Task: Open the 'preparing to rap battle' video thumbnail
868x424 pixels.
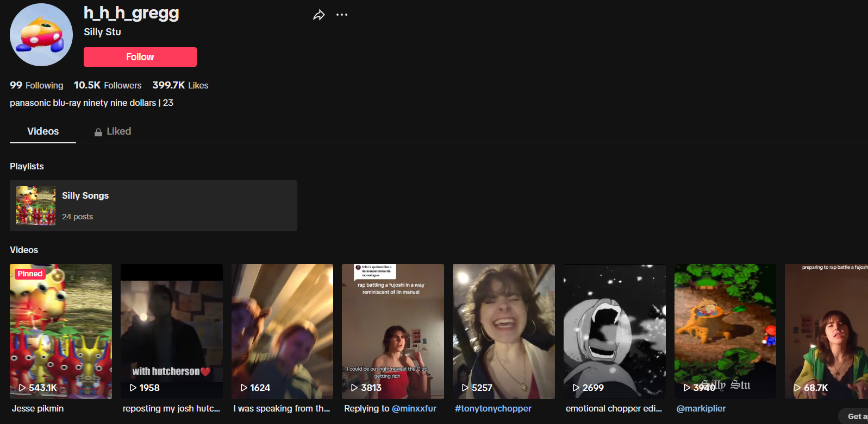Action: pyautogui.click(x=826, y=331)
